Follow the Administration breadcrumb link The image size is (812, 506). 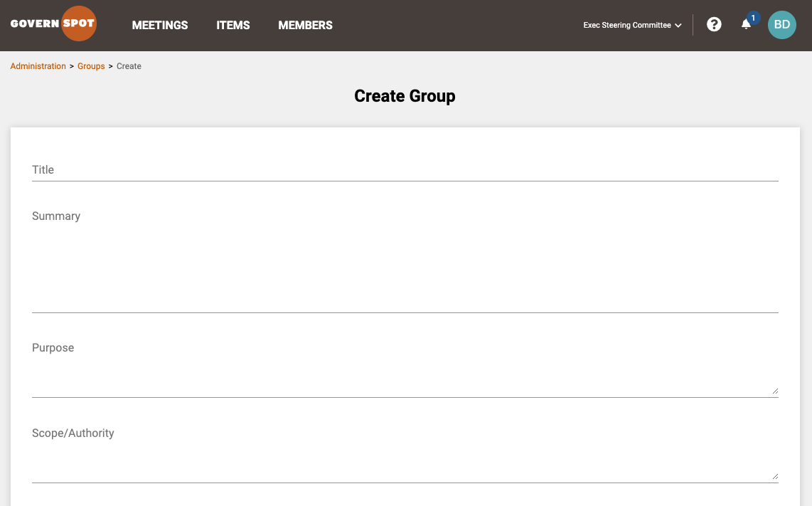click(38, 66)
